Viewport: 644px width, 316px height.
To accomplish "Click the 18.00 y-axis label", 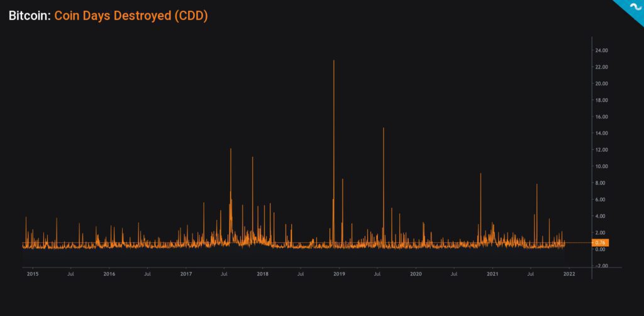I will tap(601, 100).
